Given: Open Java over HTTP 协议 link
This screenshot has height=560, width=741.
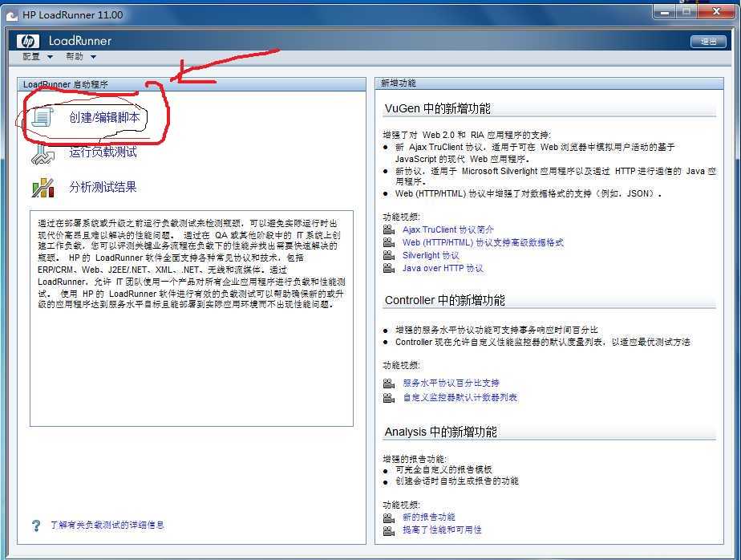Looking at the screenshot, I should click(443, 268).
